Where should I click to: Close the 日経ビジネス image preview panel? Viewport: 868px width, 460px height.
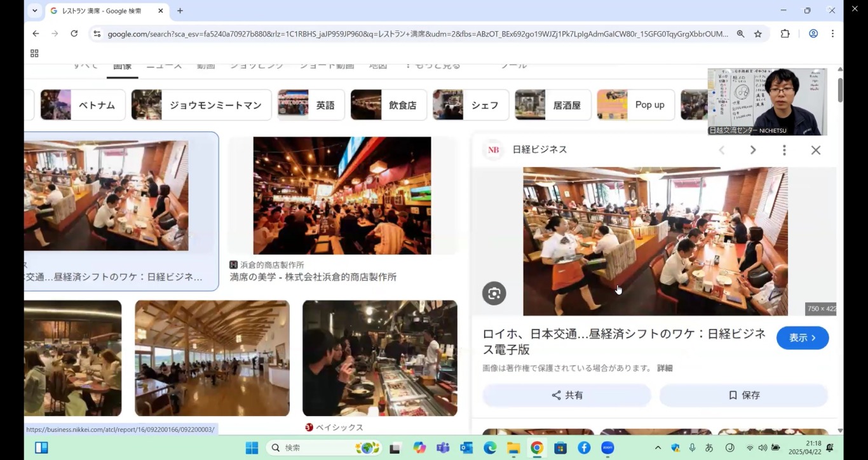coord(815,150)
